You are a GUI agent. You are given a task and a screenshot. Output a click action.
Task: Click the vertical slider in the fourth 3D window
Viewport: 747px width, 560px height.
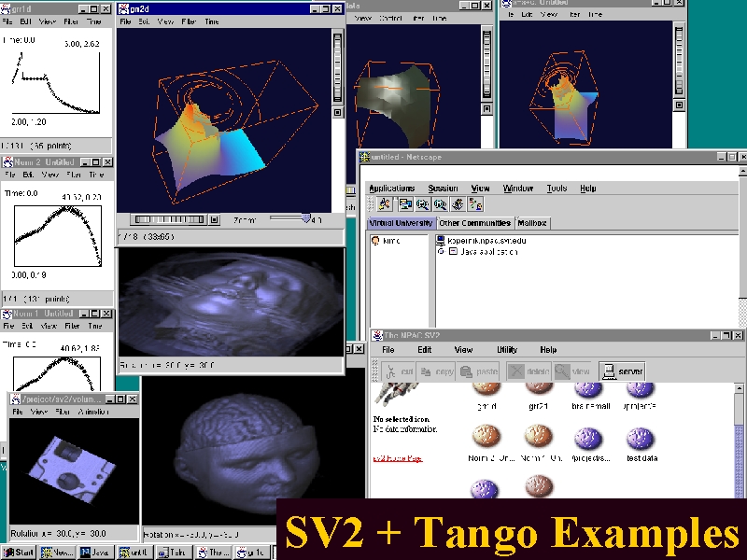point(680,61)
